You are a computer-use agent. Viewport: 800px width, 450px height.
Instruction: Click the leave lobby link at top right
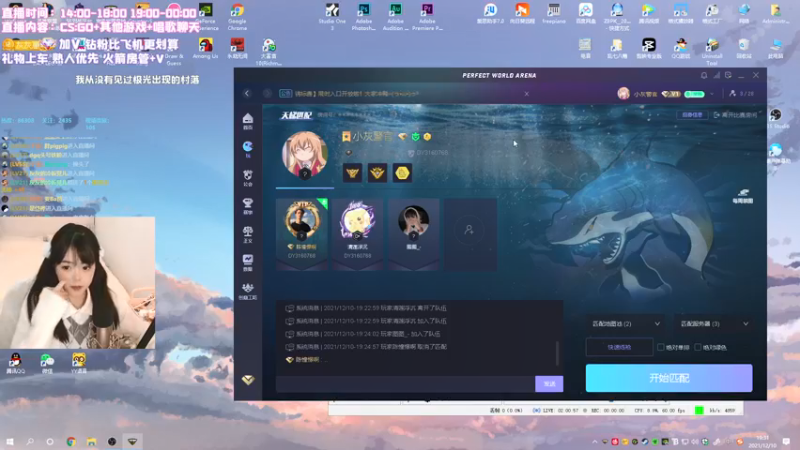point(735,115)
